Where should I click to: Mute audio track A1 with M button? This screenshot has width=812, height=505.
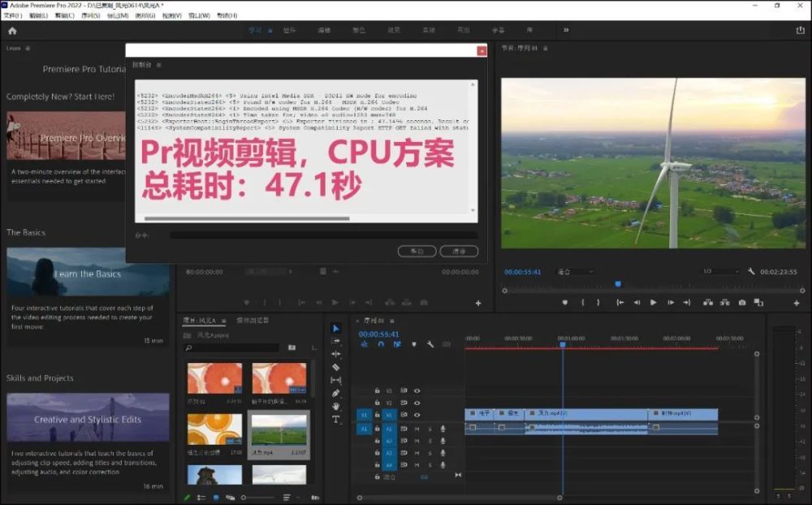417,429
